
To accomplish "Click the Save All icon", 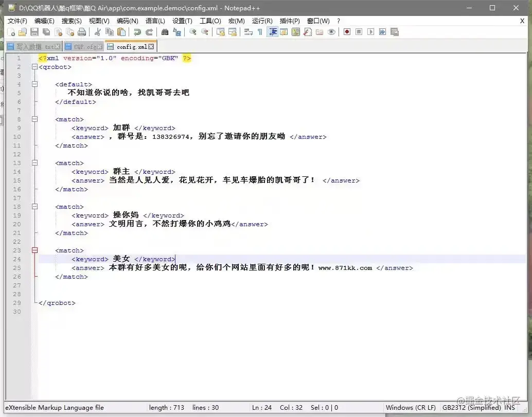I will click(x=46, y=32).
